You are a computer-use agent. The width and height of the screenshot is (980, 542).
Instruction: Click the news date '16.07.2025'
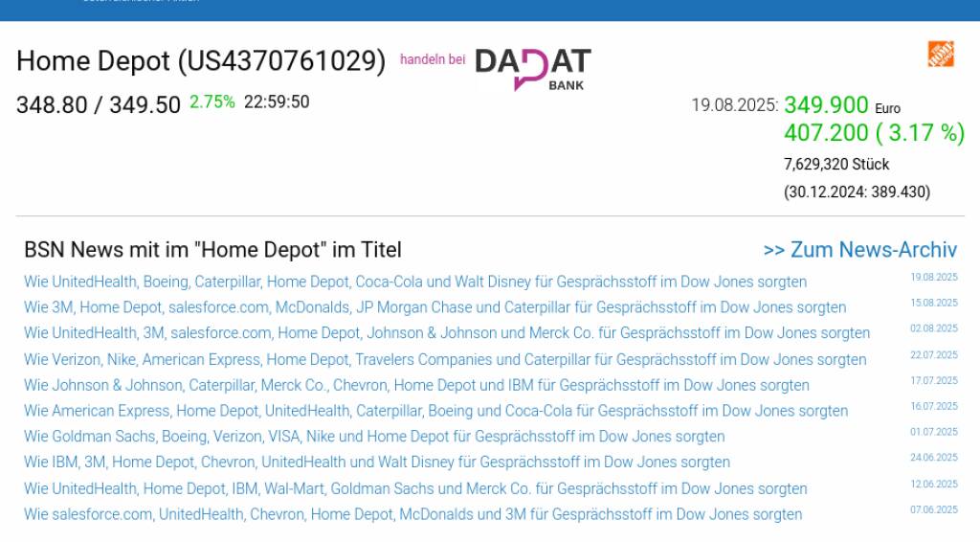click(x=934, y=406)
